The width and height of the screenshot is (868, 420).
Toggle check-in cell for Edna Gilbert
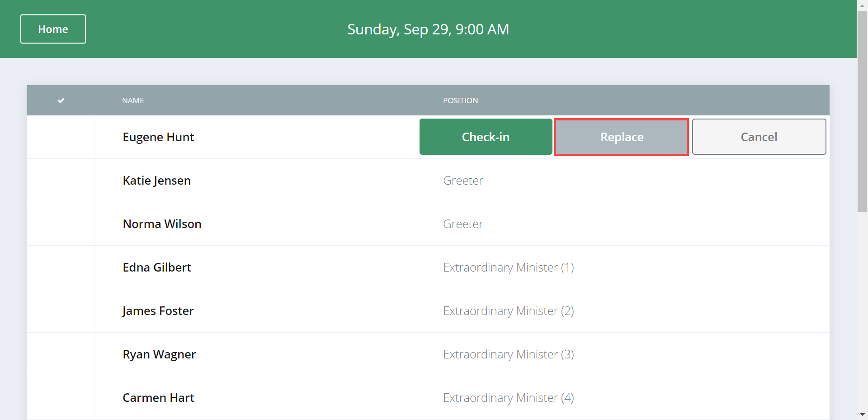[61, 267]
